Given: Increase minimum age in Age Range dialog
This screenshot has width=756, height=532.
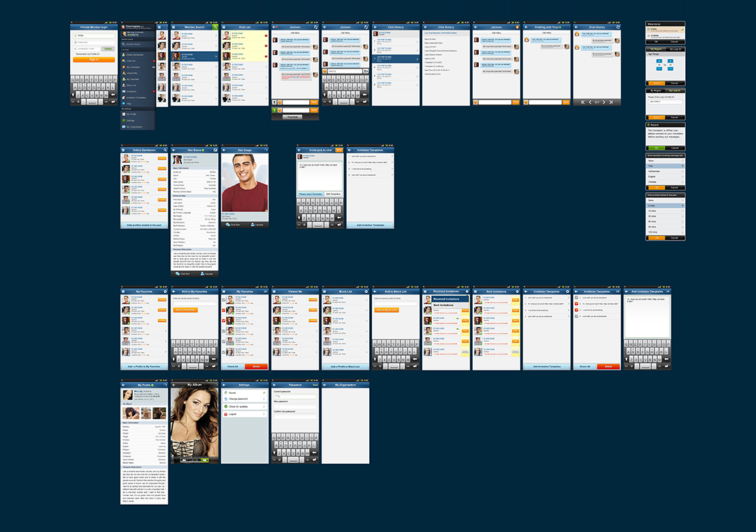Looking at the screenshot, I should [x=659, y=61].
